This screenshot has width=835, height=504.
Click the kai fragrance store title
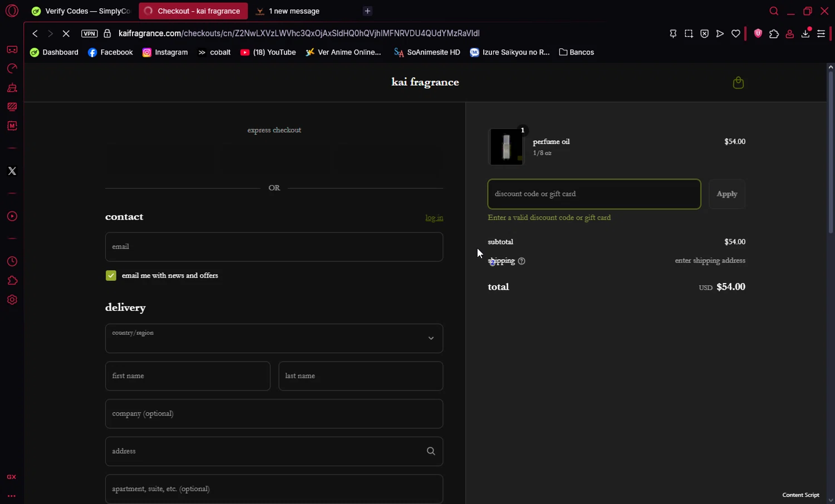(x=425, y=82)
